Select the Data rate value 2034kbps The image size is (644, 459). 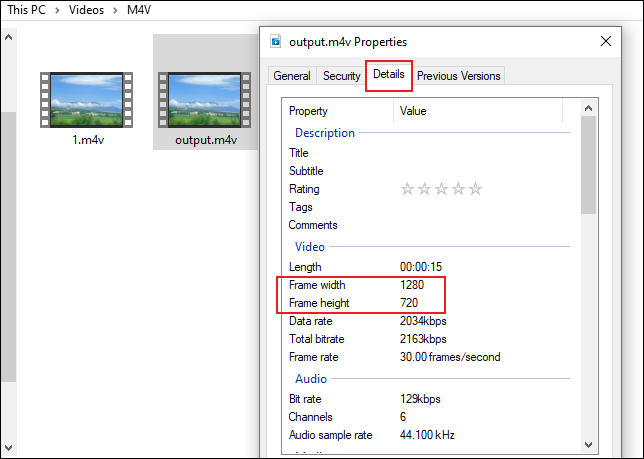(x=423, y=321)
